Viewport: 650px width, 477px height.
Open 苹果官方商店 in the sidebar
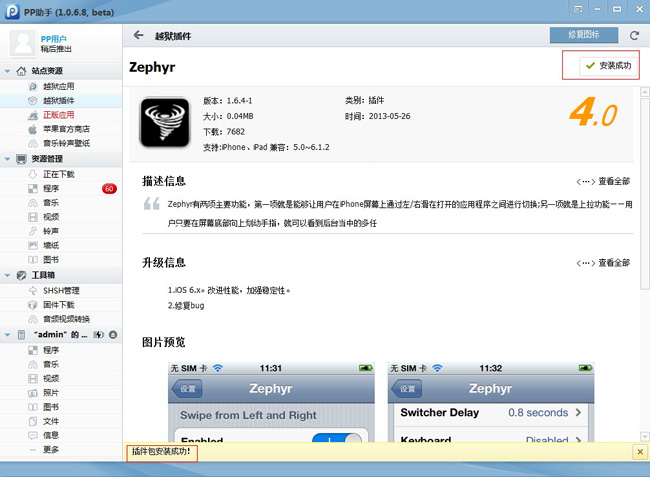coord(65,129)
